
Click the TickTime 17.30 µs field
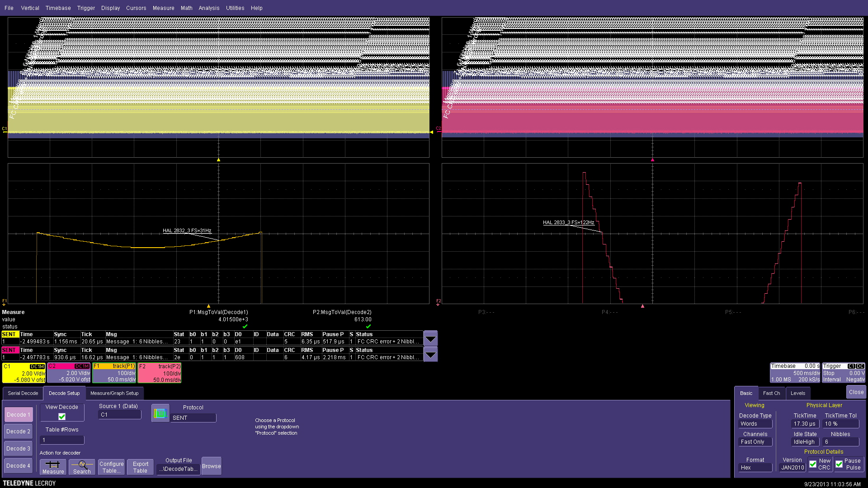tap(805, 424)
